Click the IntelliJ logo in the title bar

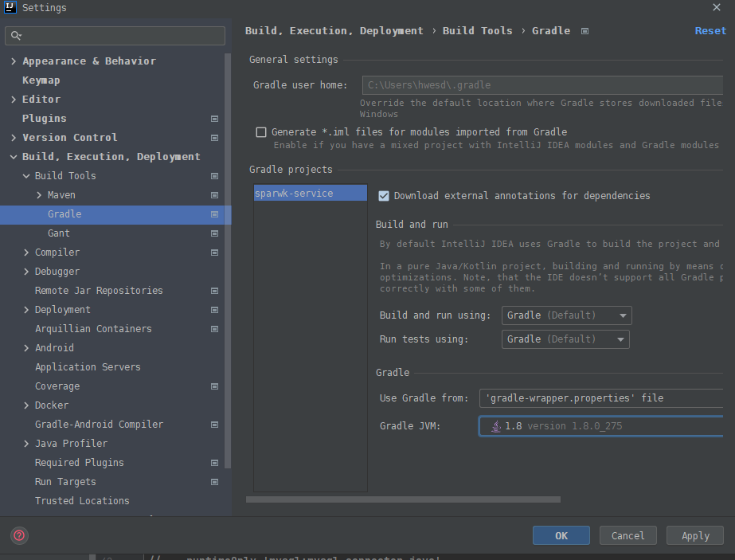click(x=10, y=7)
